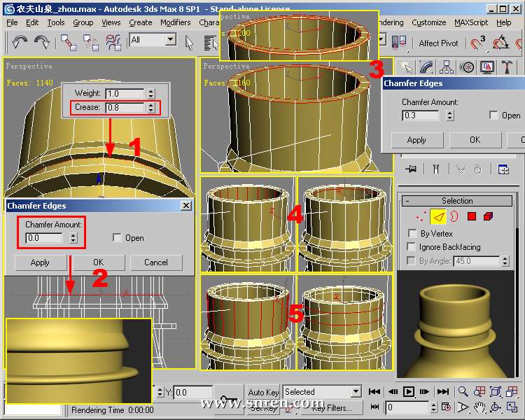
Task: Check Open in the 0.3 Chamfer Edges dialog
Action: (493, 115)
